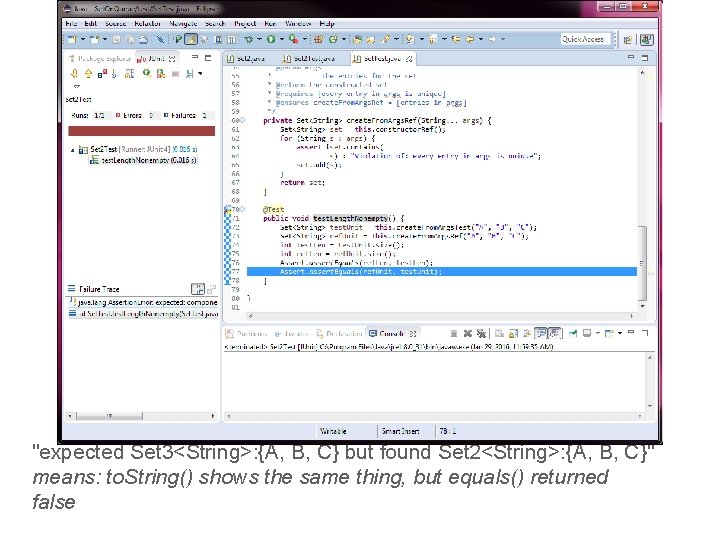Click the green Run button icon
Screen dimensions: 720x540
(271, 39)
